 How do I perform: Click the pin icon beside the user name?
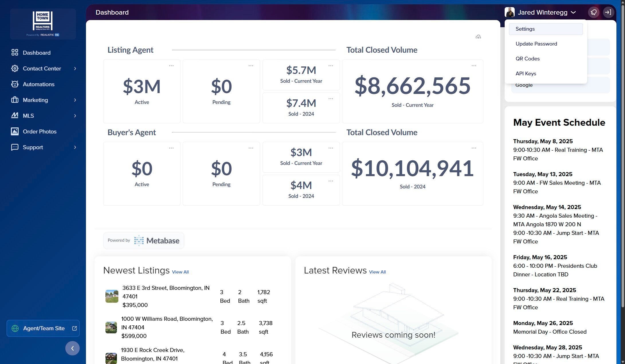(x=593, y=12)
